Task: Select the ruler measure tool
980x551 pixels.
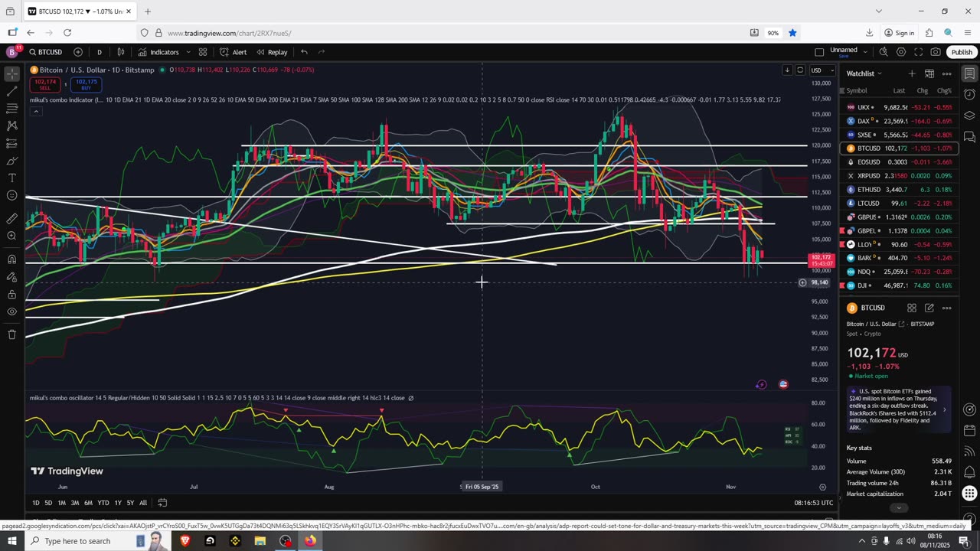Action: (11, 218)
